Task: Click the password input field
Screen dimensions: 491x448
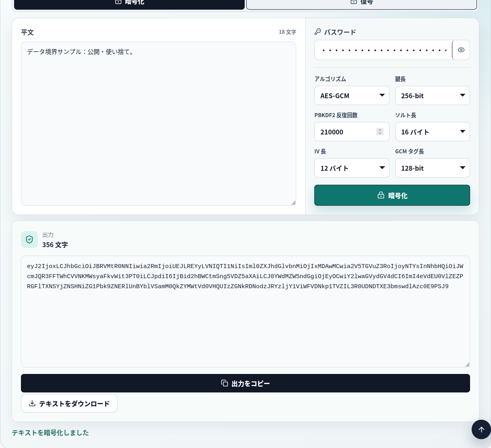Action: point(383,50)
